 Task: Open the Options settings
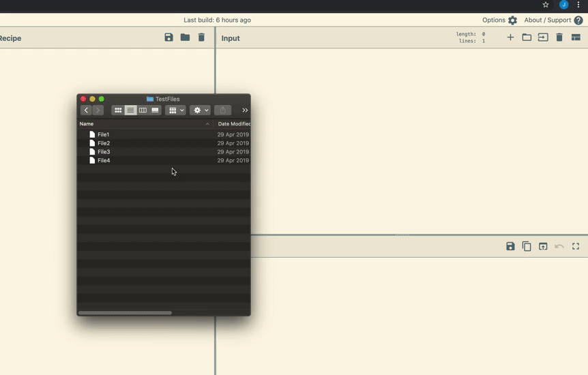pos(499,20)
